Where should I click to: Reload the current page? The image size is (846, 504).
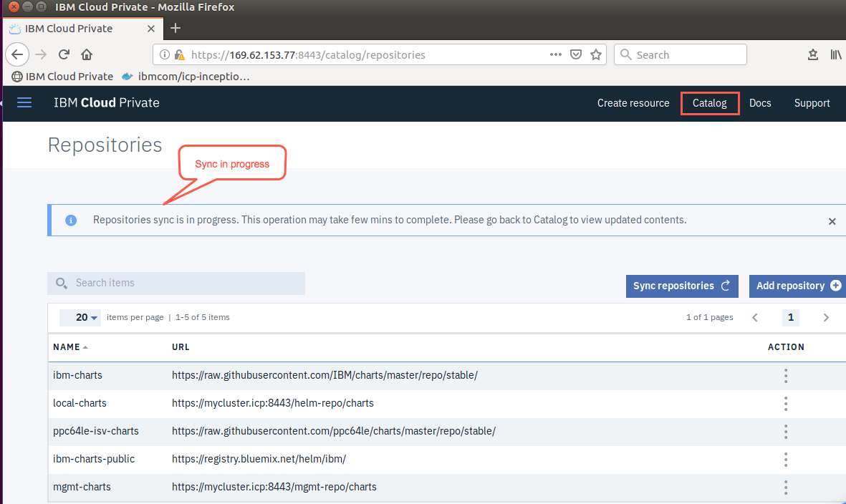pyautogui.click(x=64, y=54)
